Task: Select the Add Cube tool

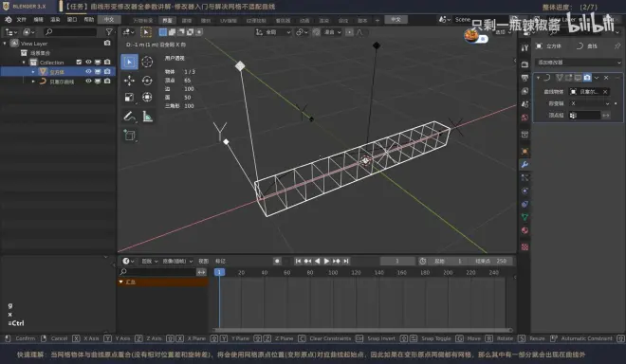Action: [129, 136]
